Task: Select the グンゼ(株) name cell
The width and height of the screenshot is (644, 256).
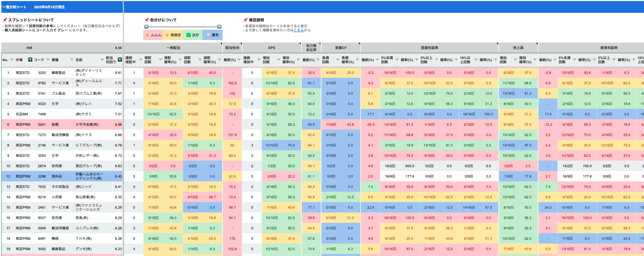Action: point(89,249)
